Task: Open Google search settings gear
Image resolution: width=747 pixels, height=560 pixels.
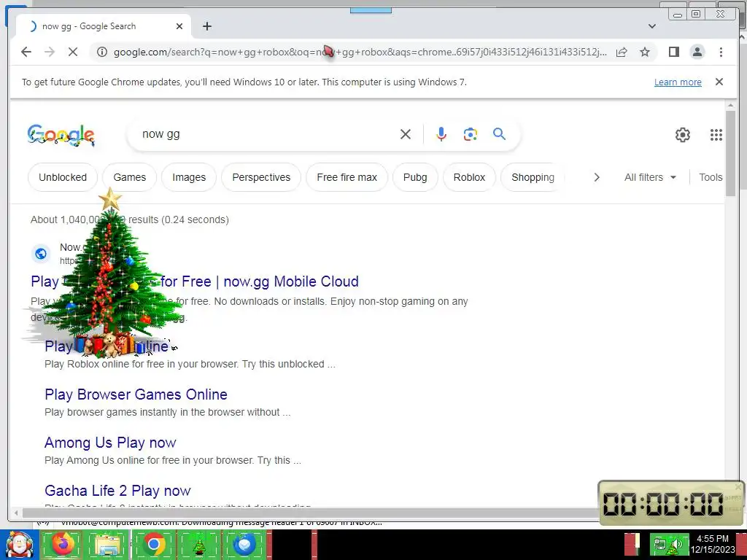Action: [x=683, y=135]
